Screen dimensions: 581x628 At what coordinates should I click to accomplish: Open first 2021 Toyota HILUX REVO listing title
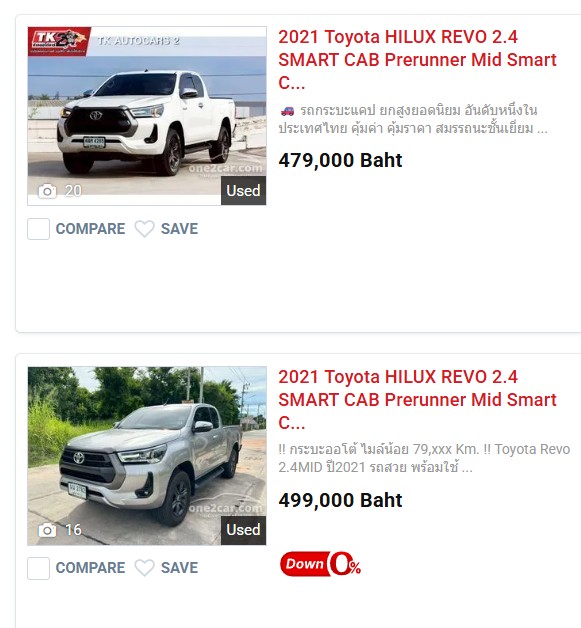point(417,60)
